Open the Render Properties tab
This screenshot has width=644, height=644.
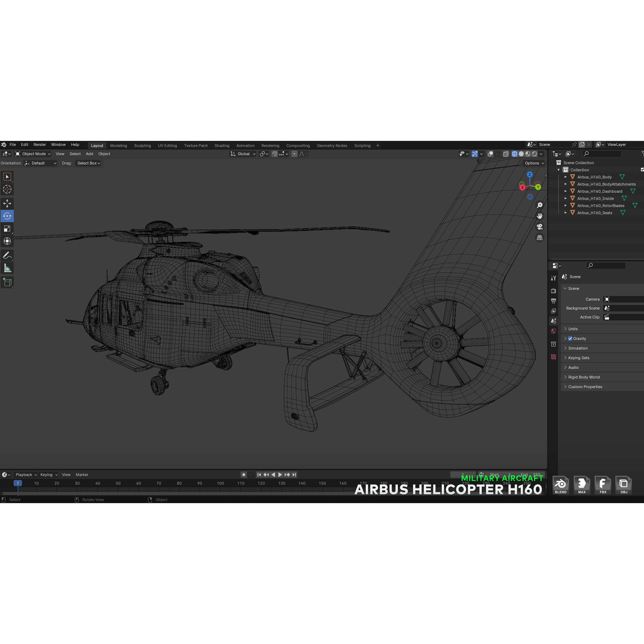tap(554, 290)
